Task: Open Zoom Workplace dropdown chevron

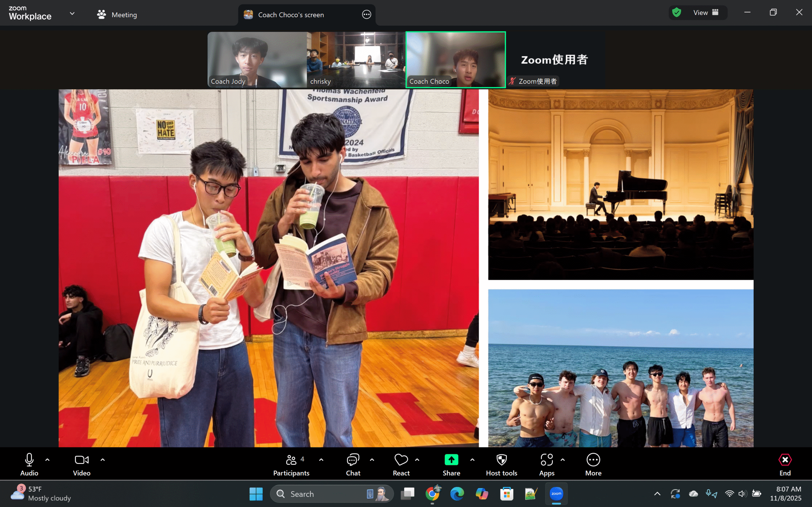Action: coord(72,14)
